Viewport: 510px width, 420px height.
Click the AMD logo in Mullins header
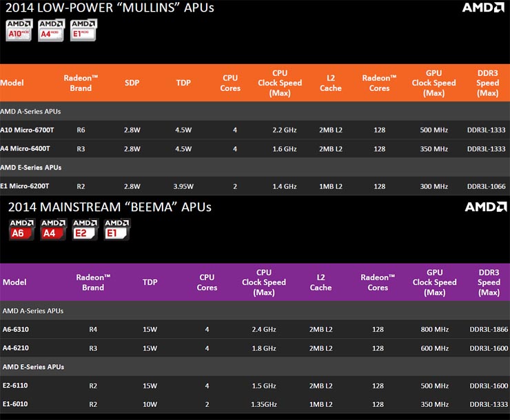(481, 8)
